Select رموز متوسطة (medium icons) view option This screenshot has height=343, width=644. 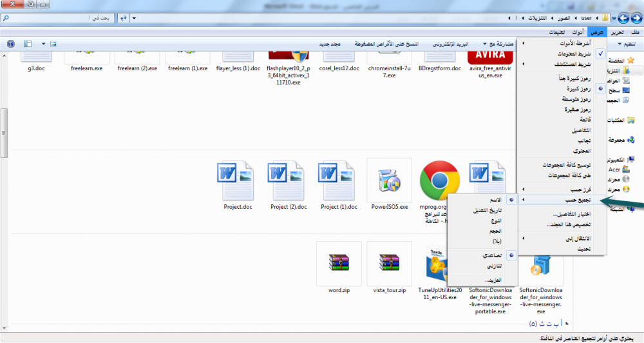pos(567,99)
